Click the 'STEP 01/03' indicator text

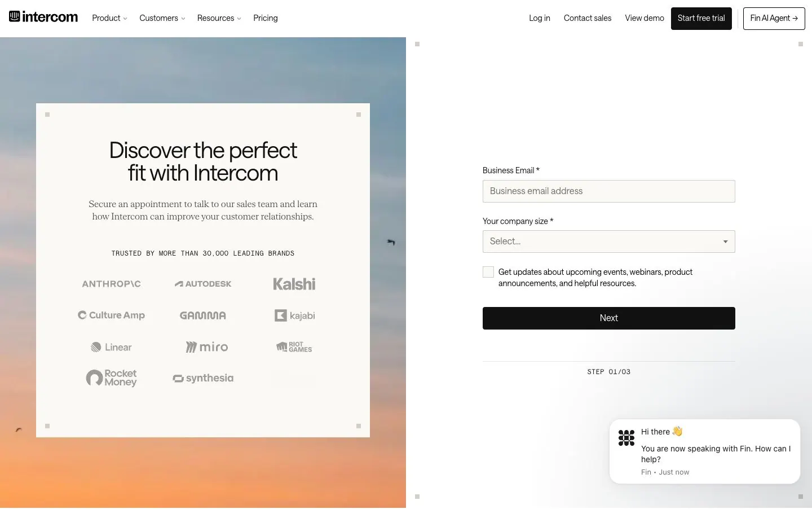coord(609,372)
